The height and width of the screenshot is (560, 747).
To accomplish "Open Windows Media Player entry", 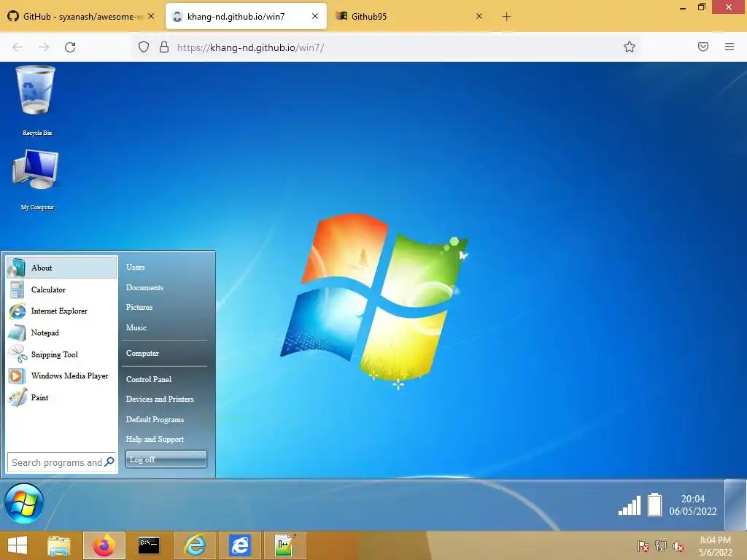I will (x=61, y=376).
